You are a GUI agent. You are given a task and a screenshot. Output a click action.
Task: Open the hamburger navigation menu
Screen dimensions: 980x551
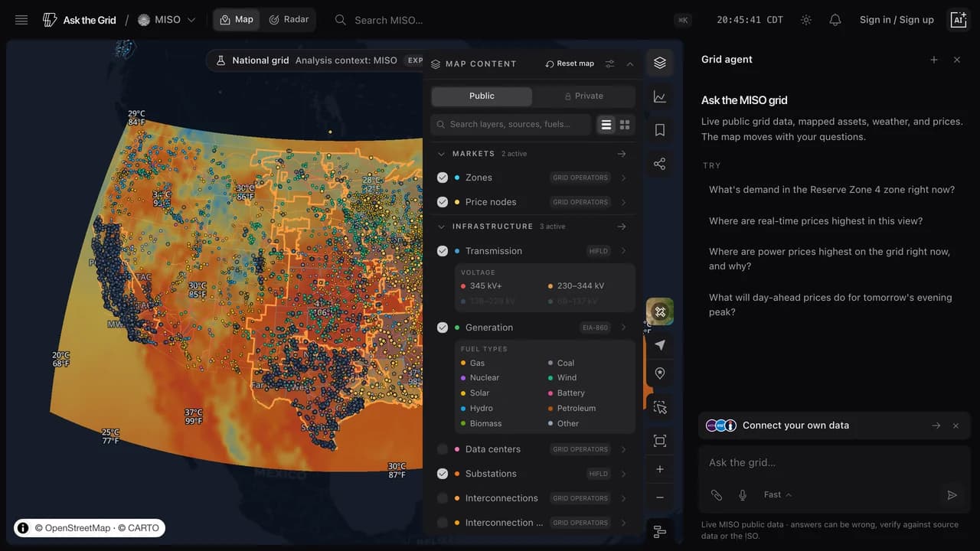(21, 20)
